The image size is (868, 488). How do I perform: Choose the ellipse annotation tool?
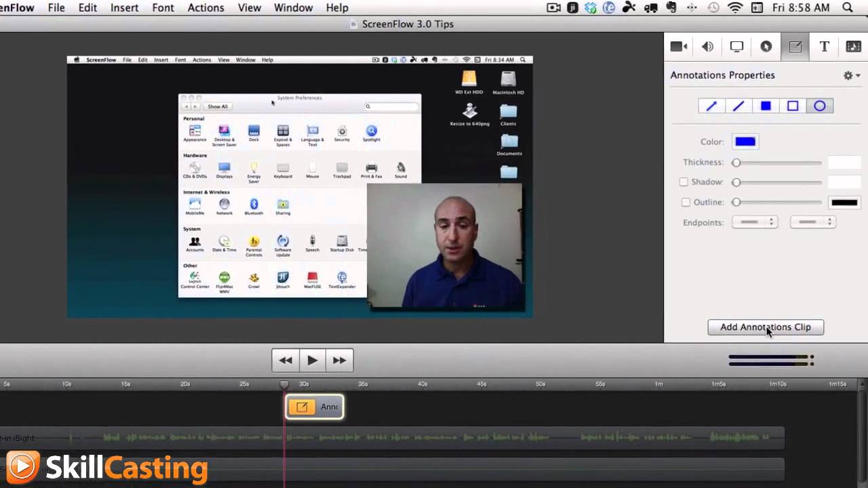820,106
